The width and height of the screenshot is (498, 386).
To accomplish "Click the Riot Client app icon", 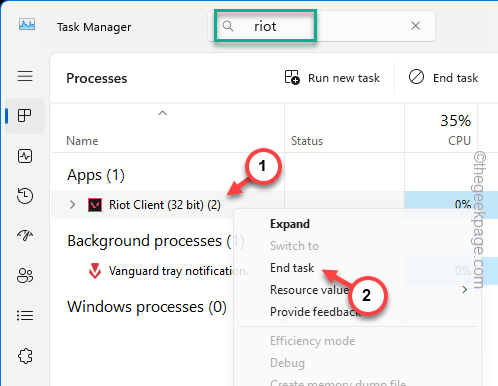I will pos(95,205).
